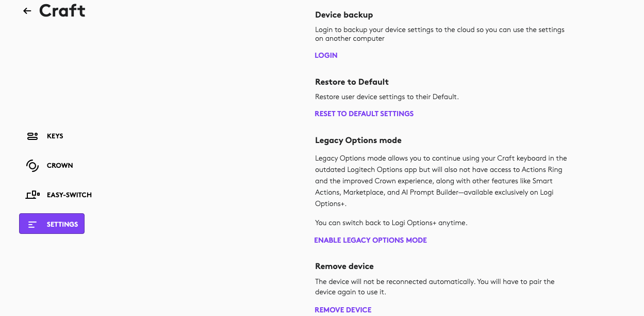Switch to EASY-SWITCH section label
Image resolution: width=644 pixels, height=316 pixels.
(69, 195)
